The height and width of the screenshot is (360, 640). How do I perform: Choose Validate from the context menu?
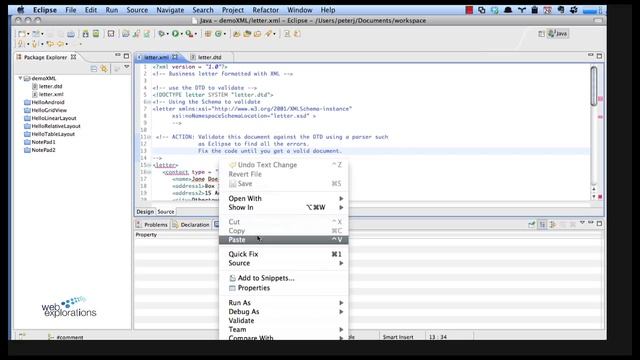pyautogui.click(x=284, y=320)
